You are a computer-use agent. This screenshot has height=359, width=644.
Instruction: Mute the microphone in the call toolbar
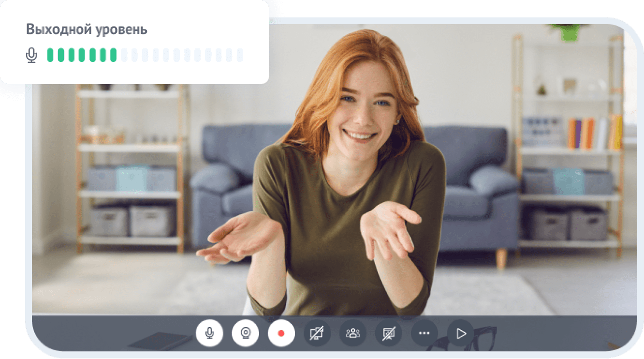210,333
